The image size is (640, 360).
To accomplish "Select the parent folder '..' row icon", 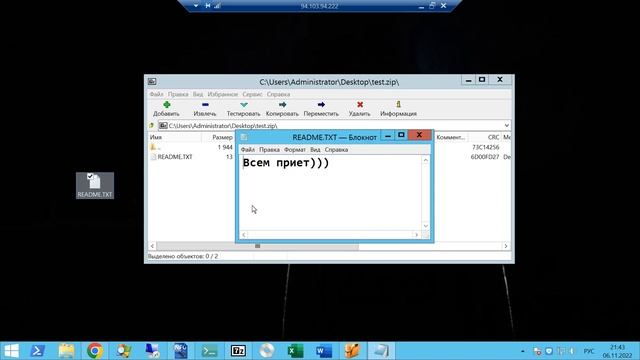I will coord(153,147).
